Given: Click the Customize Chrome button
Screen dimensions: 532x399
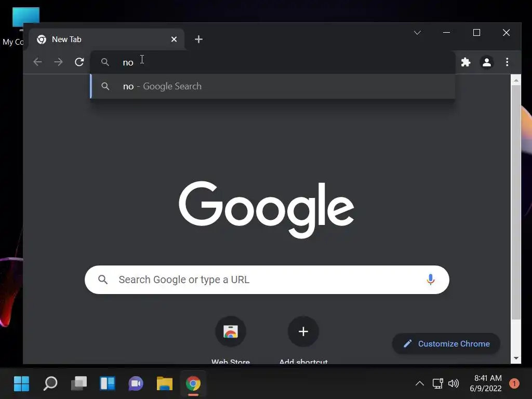Looking at the screenshot, I should (x=446, y=344).
